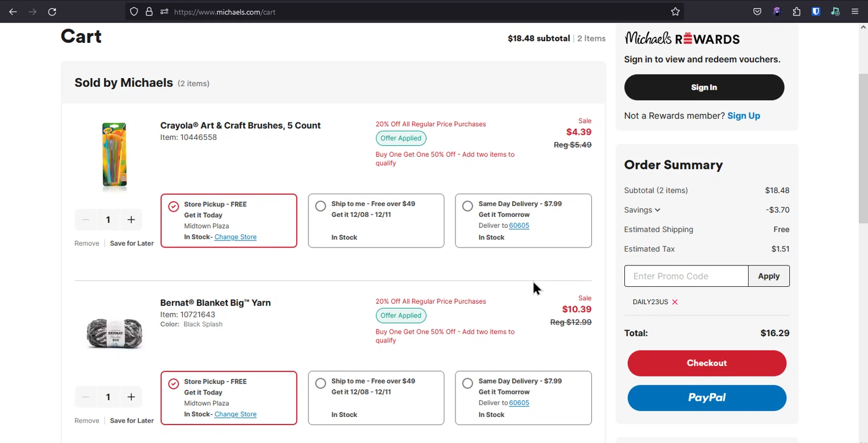This screenshot has width=868, height=443.
Task: Click the DAILY23US promo code label
Action: pyautogui.click(x=650, y=302)
